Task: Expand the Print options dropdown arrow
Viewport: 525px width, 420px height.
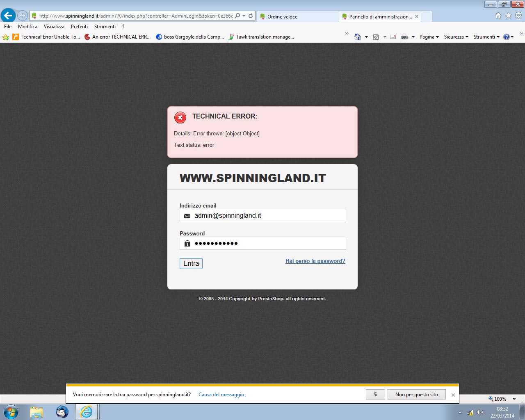Action: (413, 37)
